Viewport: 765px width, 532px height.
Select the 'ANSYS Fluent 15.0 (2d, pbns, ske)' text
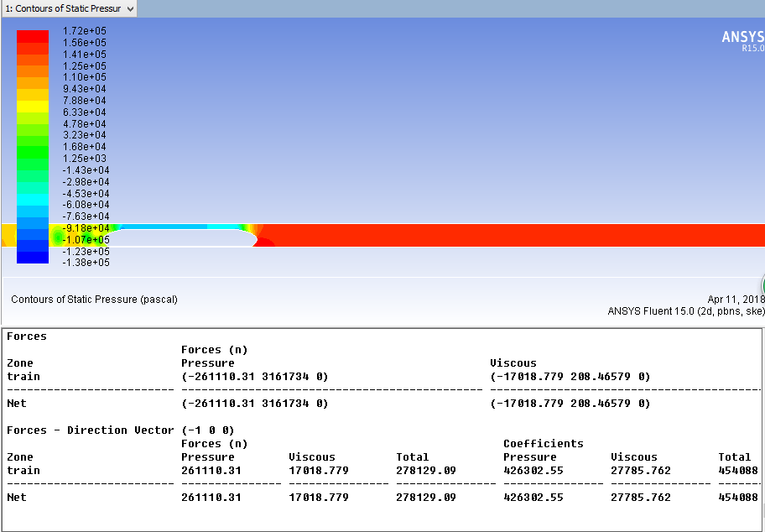click(686, 311)
